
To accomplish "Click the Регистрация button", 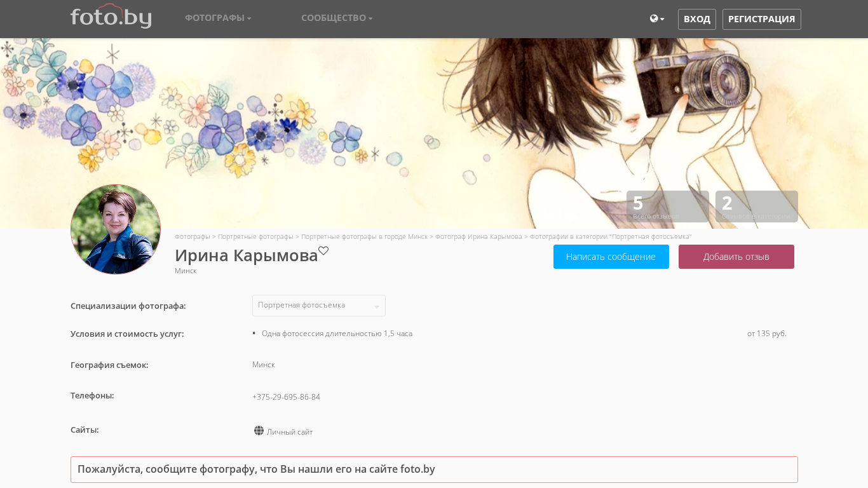I will click(762, 19).
